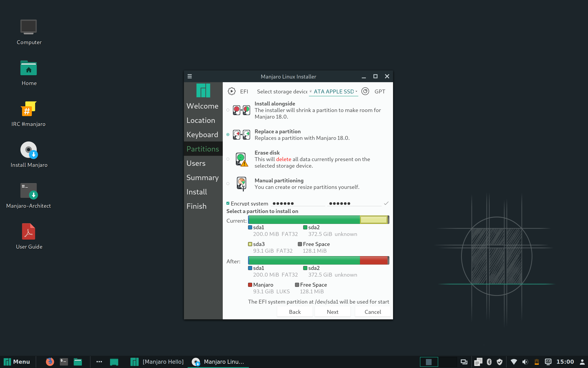Select the yellow sda3 segment in Current bar
Viewport: 588px width, 368px height.
[374, 220]
